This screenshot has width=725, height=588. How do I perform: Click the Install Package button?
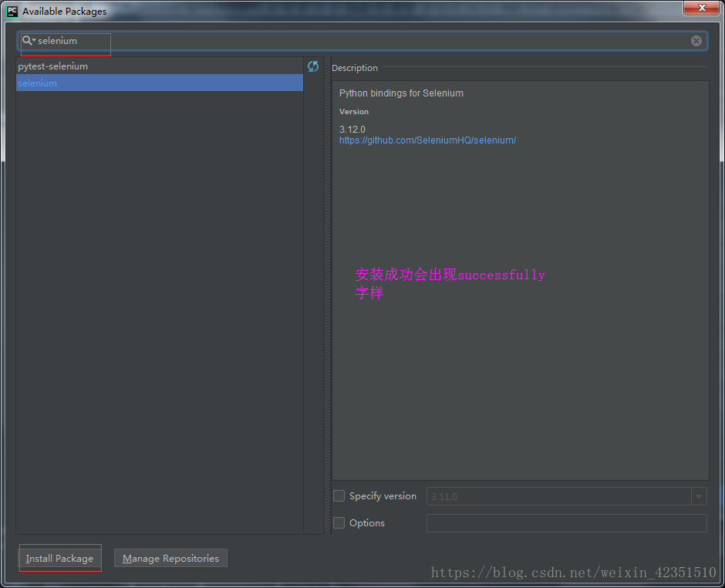(59, 559)
